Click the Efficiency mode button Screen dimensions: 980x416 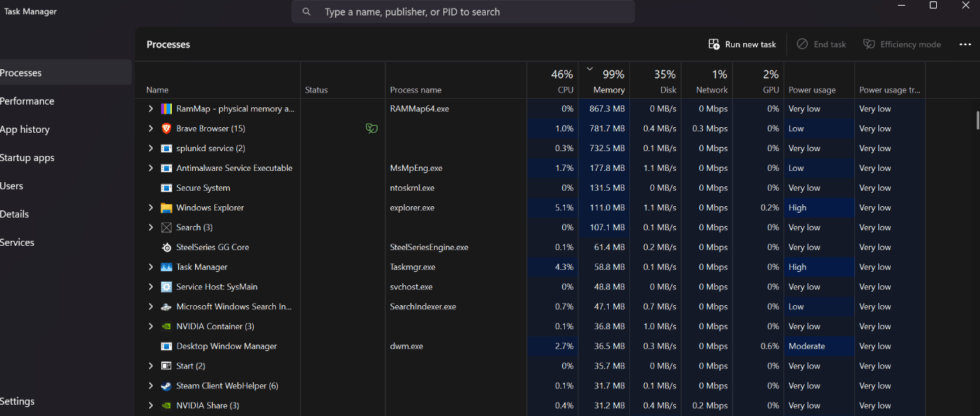[902, 44]
